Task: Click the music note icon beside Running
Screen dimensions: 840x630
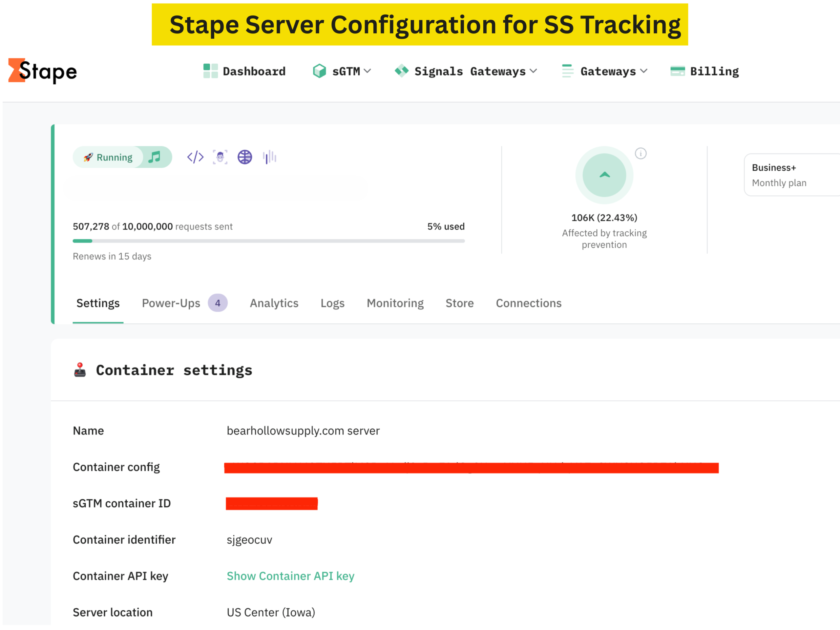Action: point(155,157)
